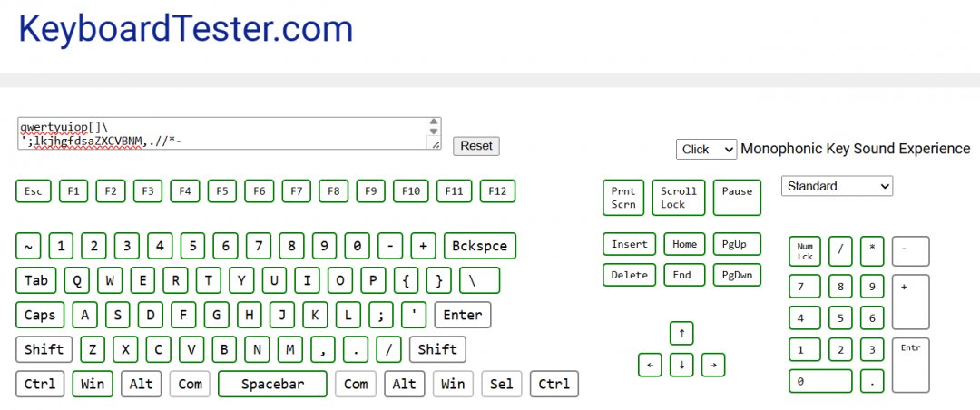The width and height of the screenshot is (980, 410).
Task: Click the up arrow key icon
Action: coord(681,333)
